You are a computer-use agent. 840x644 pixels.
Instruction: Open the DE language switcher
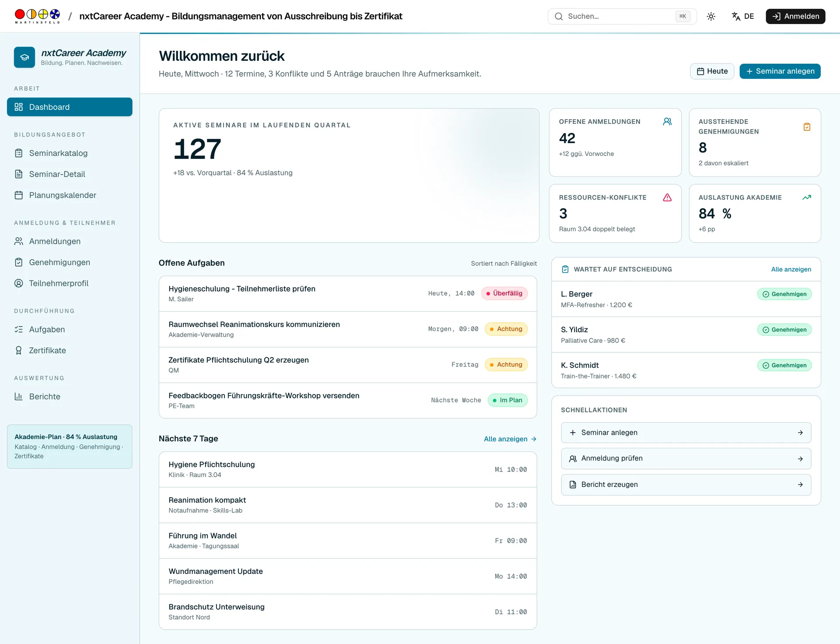[743, 16]
